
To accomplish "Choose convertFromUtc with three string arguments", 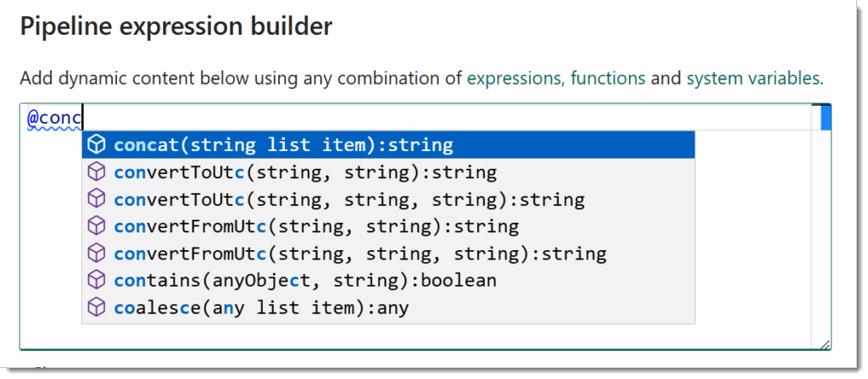I will 388,254.
